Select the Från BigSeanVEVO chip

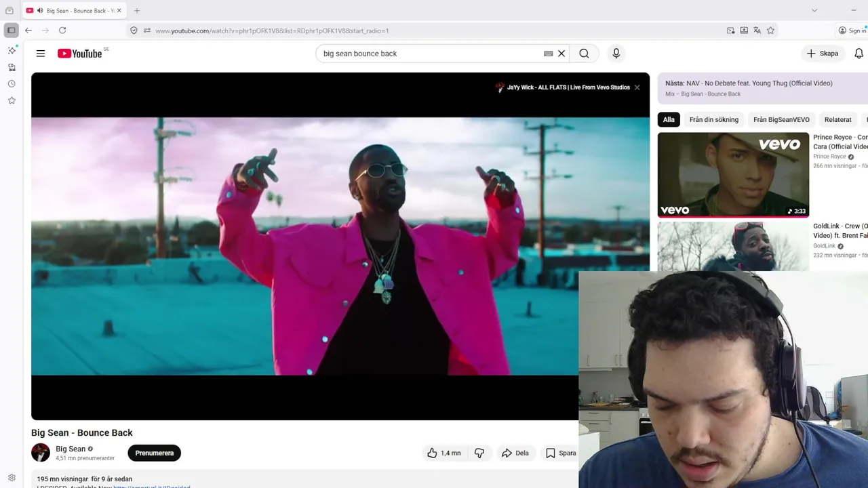[781, 120]
